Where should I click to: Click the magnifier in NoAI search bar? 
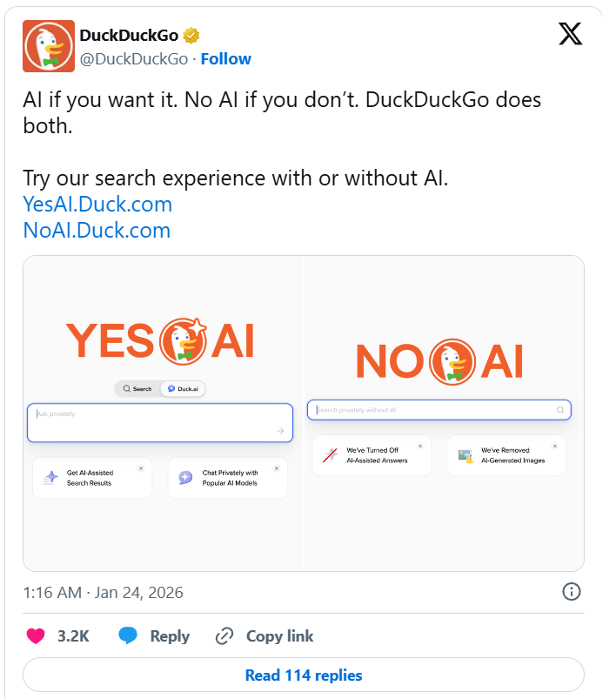coord(560,409)
